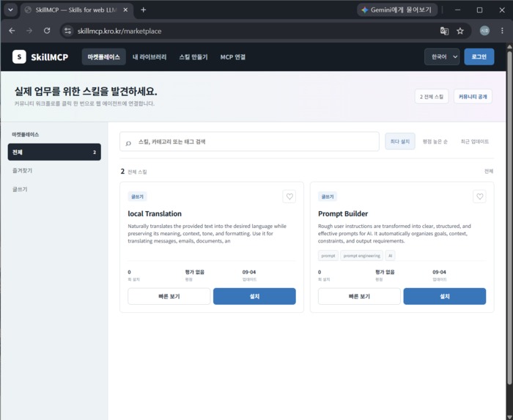513x420 pixels.
Task: Click 09-04 date on Prompt Builder card
Action: pos(439,272)
